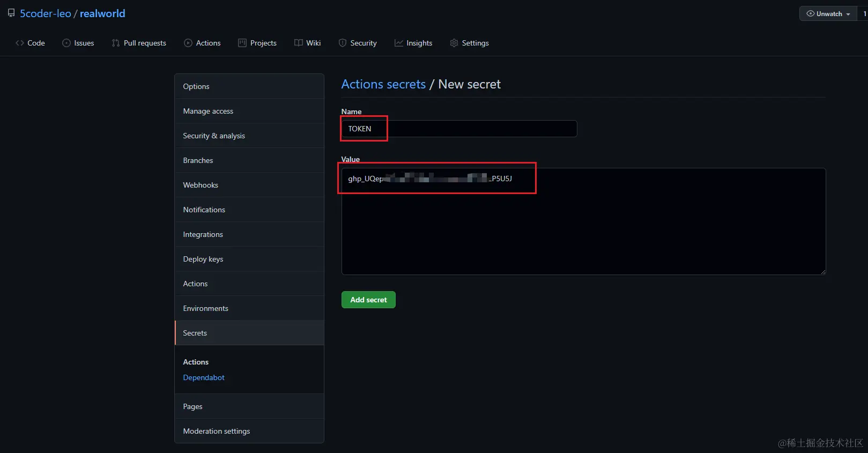Select Moderation settings in sidebar

coord(249,431)
